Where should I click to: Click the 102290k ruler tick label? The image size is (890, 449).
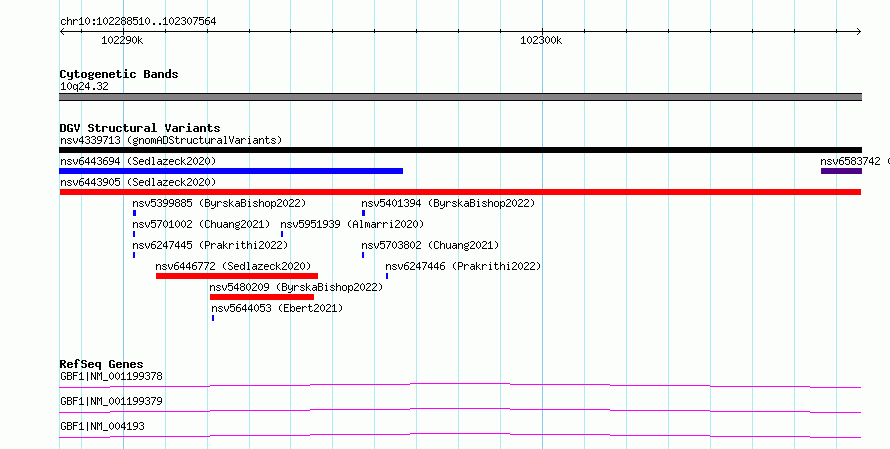pyautogui.click(x=122, y=40)
